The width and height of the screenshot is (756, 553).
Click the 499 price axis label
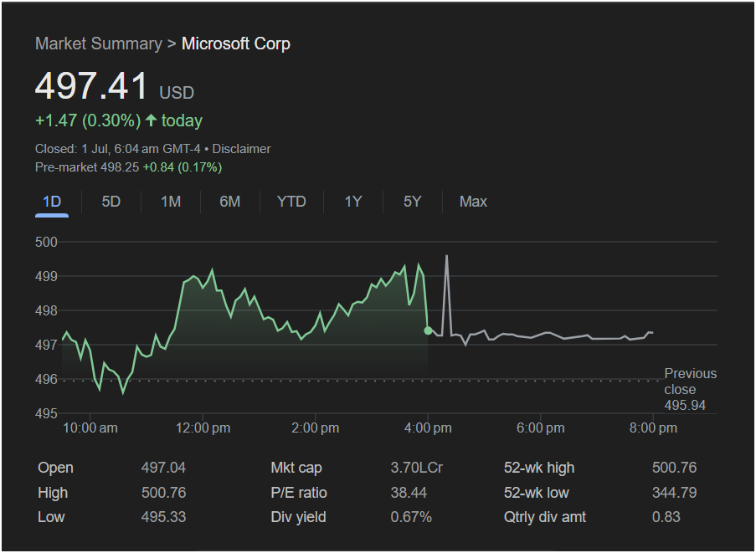[x=46, y=276]
